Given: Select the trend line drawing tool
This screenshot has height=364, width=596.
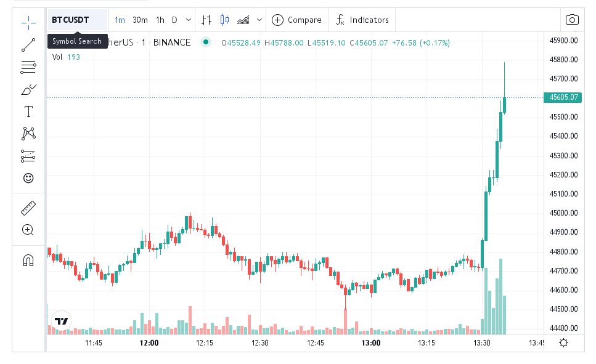Looking at the screenshot, I should (x=28, y=45).
